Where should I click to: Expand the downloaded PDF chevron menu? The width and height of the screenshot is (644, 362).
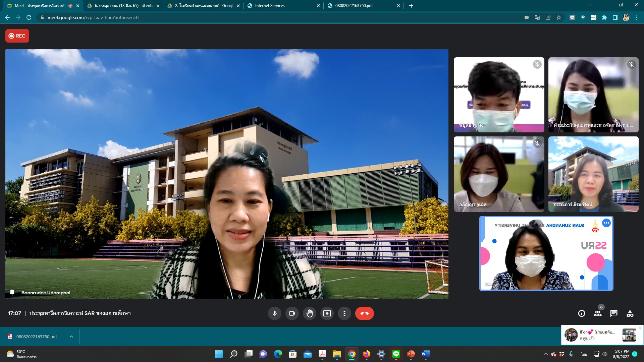coord(71,337)
